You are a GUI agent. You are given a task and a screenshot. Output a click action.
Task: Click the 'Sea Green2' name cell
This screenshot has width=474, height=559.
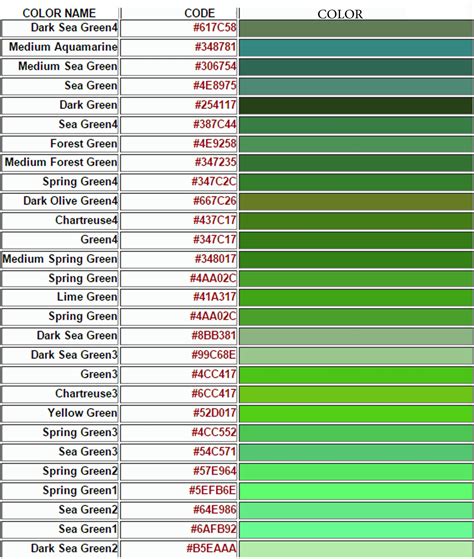coord(60,510)
